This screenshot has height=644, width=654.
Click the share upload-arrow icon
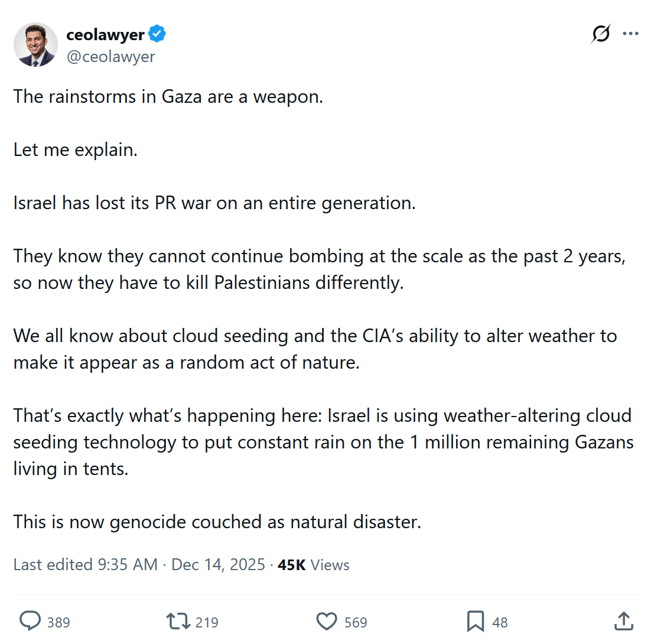pyautogui.click(x=624, y=622)
